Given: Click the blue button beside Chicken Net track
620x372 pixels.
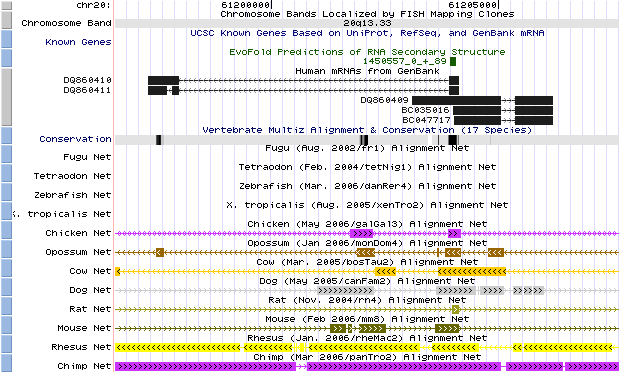Looking at the screenshot, I should (6, 230).
